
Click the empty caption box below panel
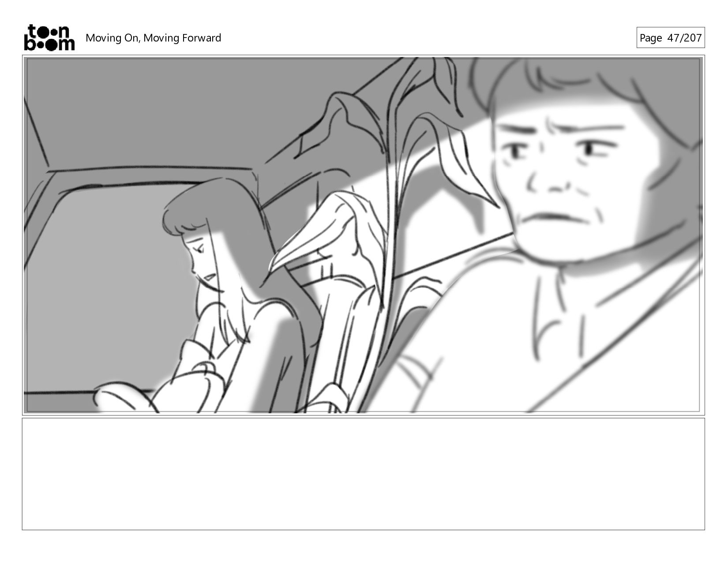[363, 474]
